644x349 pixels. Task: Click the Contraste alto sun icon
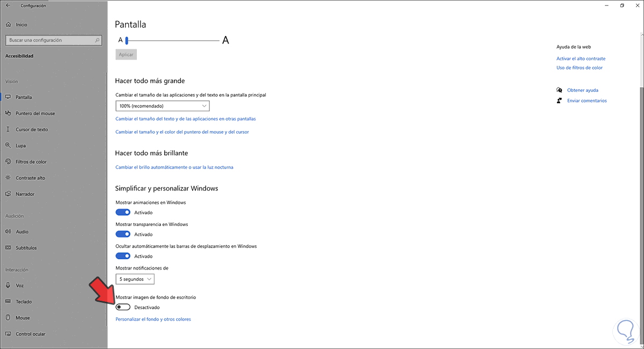click(8, 178)
